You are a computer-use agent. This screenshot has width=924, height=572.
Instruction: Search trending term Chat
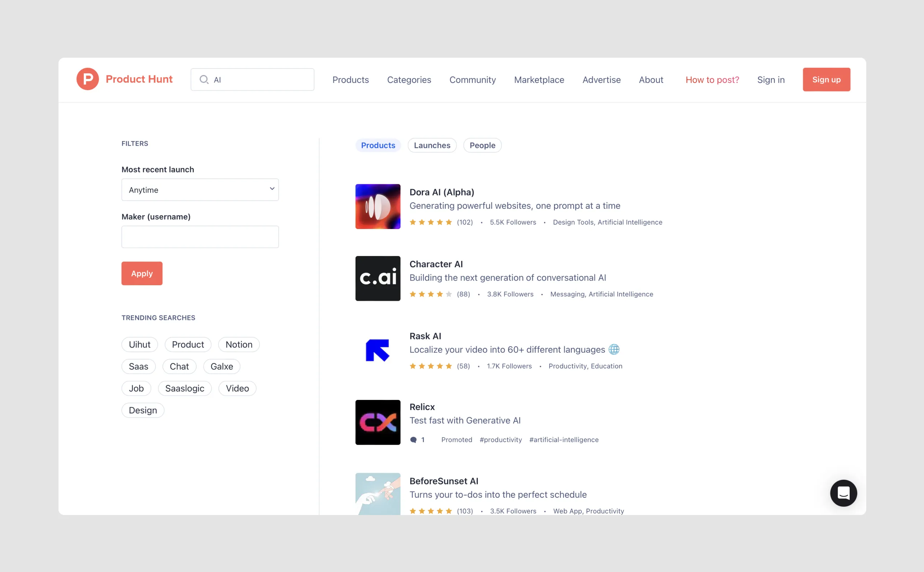click(x=179, y=366)
